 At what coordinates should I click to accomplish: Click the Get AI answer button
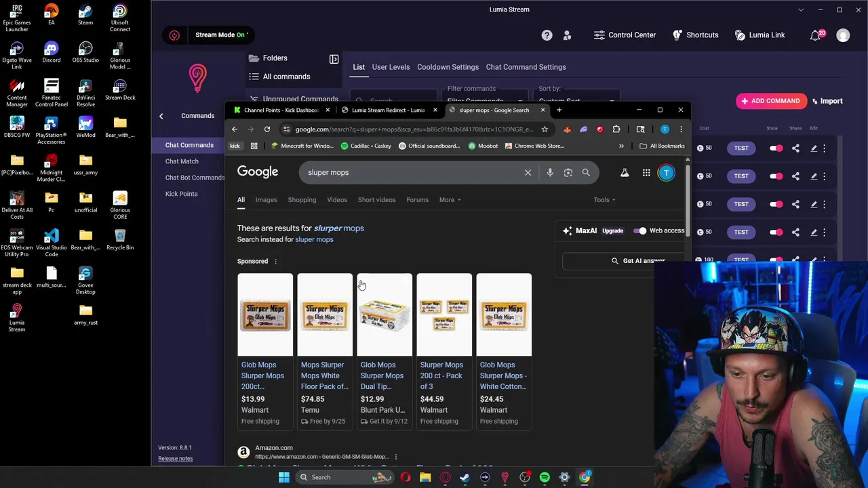coord(624,261)
